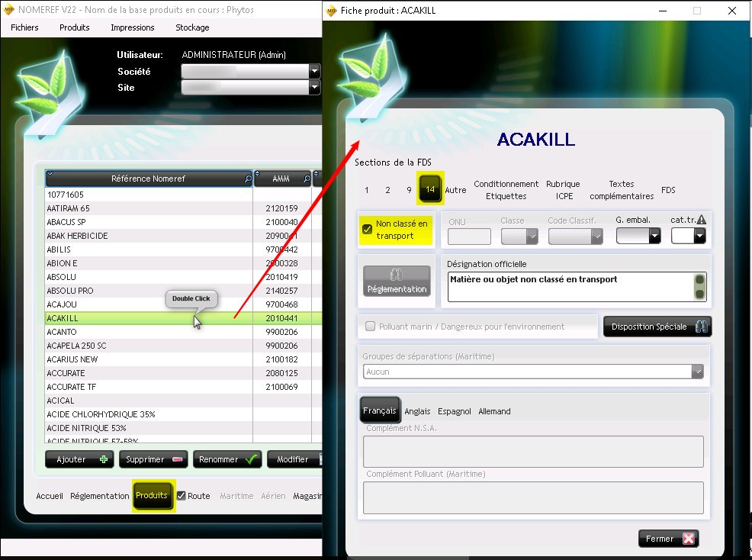Open Groupes de séparations dropdown
Image resolution: width=752 pixels, height=560 pixels.
697,372
